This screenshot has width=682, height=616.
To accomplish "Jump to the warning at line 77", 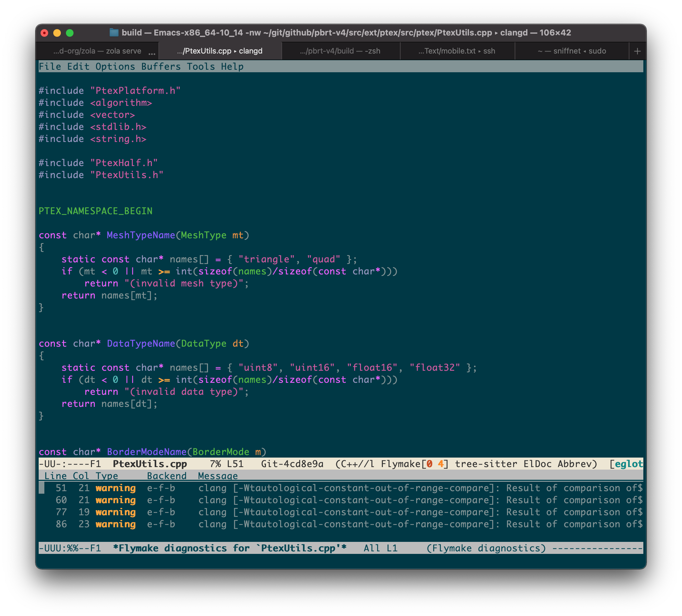I will pos(341,512).
